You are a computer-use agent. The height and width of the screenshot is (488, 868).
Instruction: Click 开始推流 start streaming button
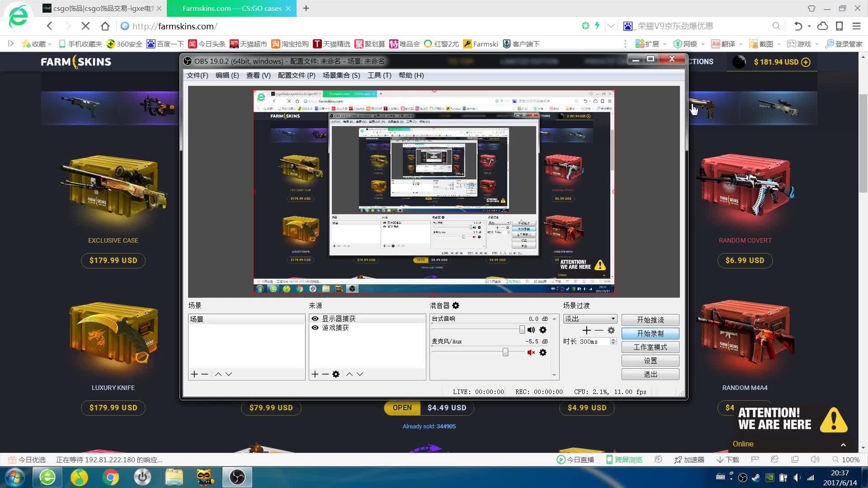tap(650, 320)
